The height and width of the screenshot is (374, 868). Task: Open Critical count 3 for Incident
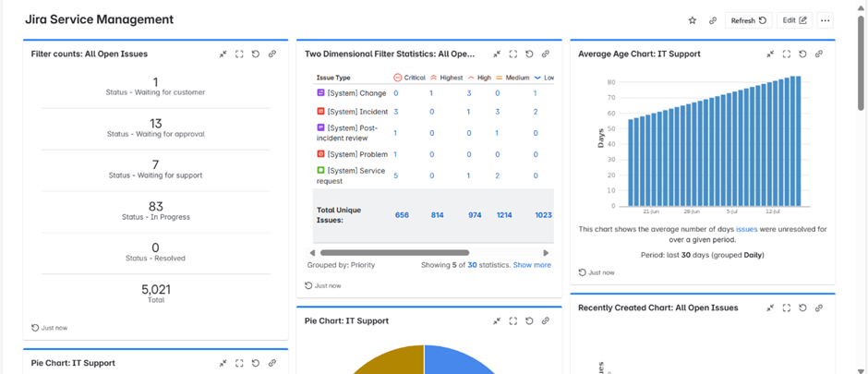coord(396,111)
